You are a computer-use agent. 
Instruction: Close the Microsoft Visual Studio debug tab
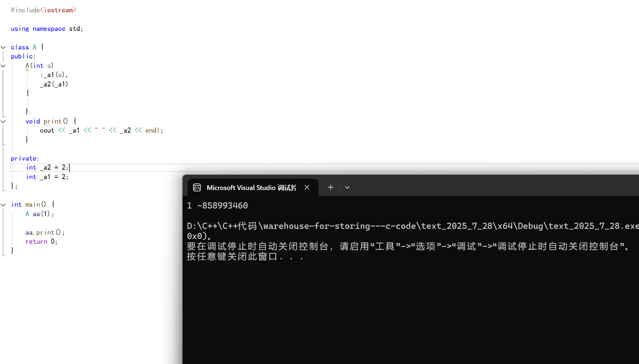pos(307,187)
